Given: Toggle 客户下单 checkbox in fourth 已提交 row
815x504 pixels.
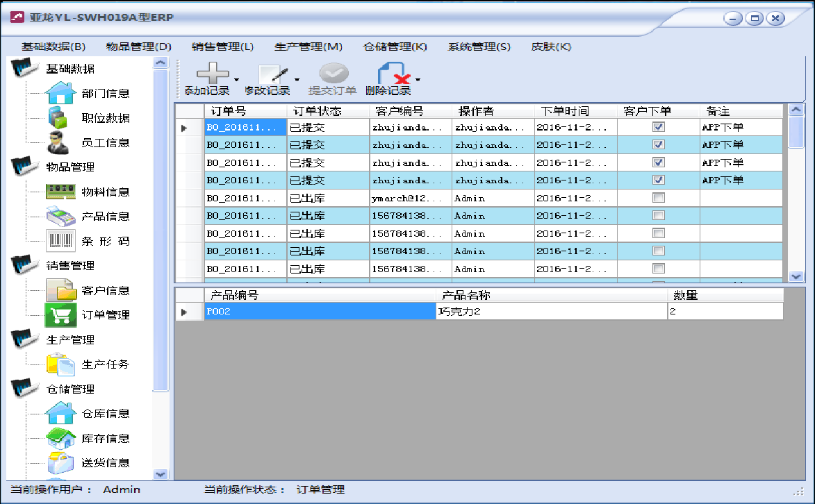Looking at the screenshot, I should pos(659,180).
